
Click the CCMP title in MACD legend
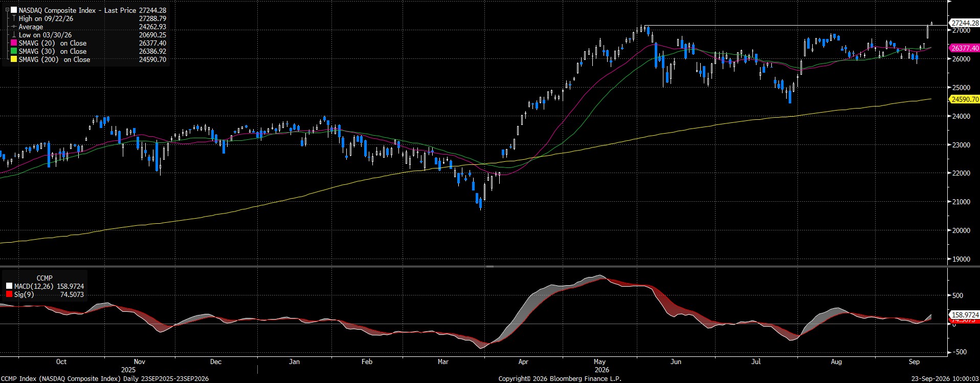[x=44, y=278]
